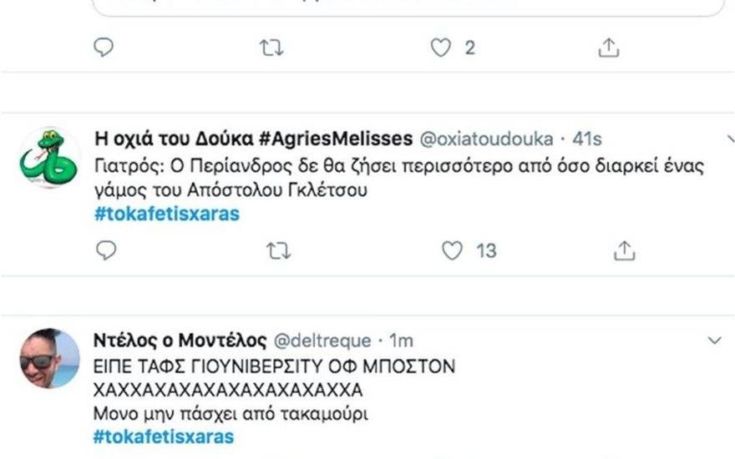Like the tweet with 13 likes
The image size is (735, 459).
click(453, 250)
